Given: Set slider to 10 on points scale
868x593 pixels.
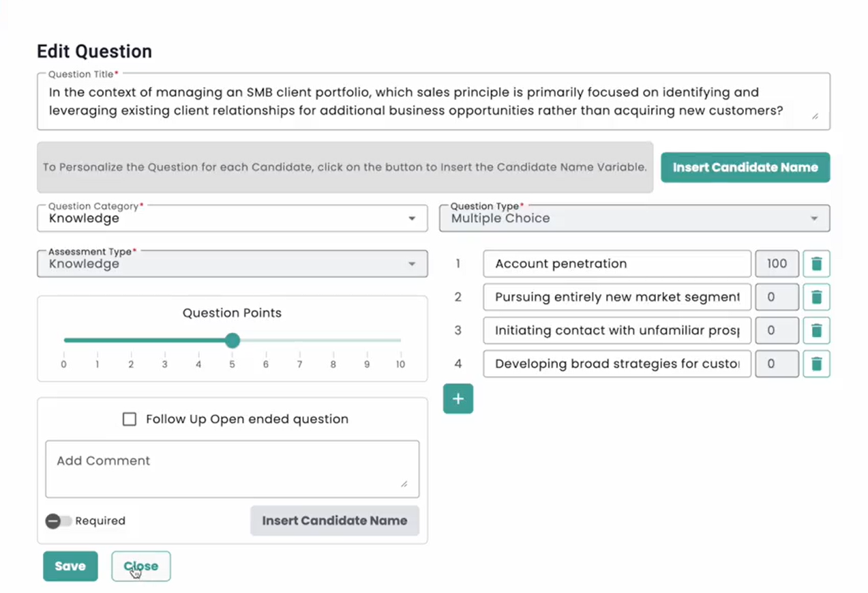Looking at the screenshot, I should 400,340.
